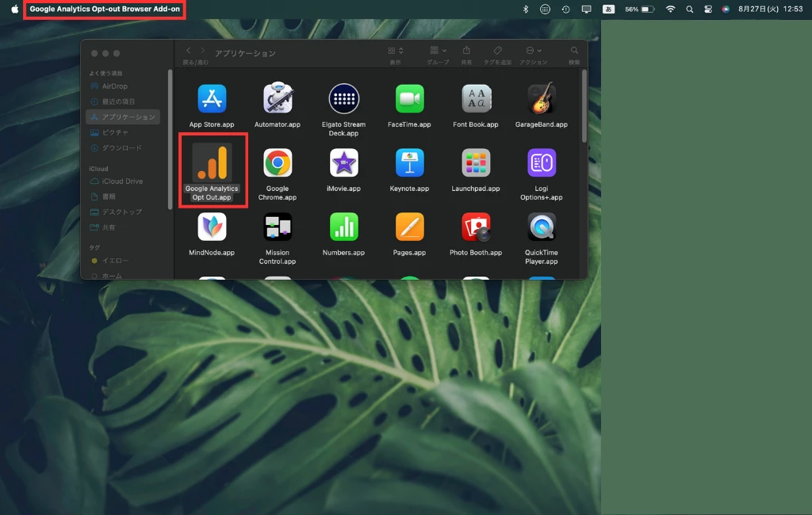Open Mission Control.app icon
The image size is (812, 515).
[x=278, y=227]
